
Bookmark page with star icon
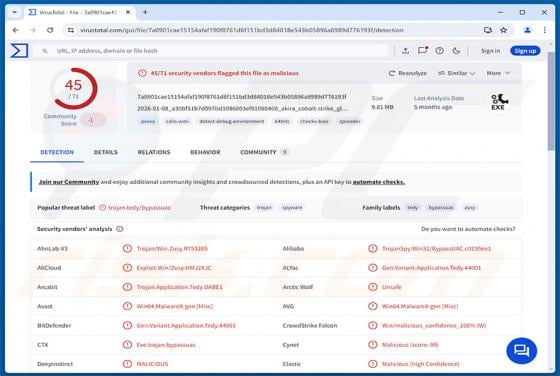pos(504,30)
